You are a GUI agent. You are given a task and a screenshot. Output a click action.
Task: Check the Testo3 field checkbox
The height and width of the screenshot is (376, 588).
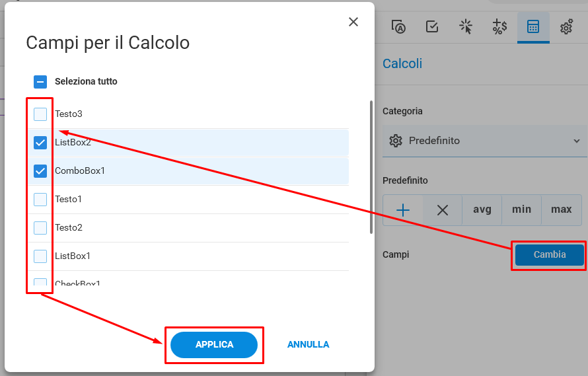coord(40,114)
